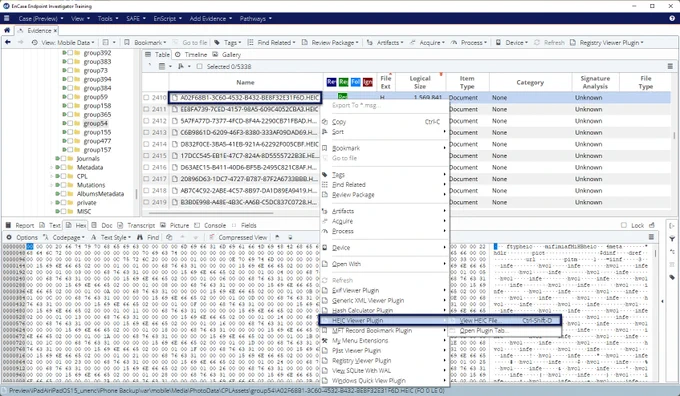
Task: Click the Logical Size column header
Action: [420, 82]
